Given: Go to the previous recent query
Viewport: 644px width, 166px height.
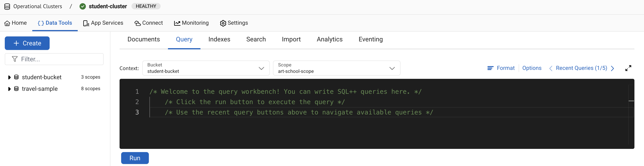Looking at the screenshot, I should [x=551, y=68].
